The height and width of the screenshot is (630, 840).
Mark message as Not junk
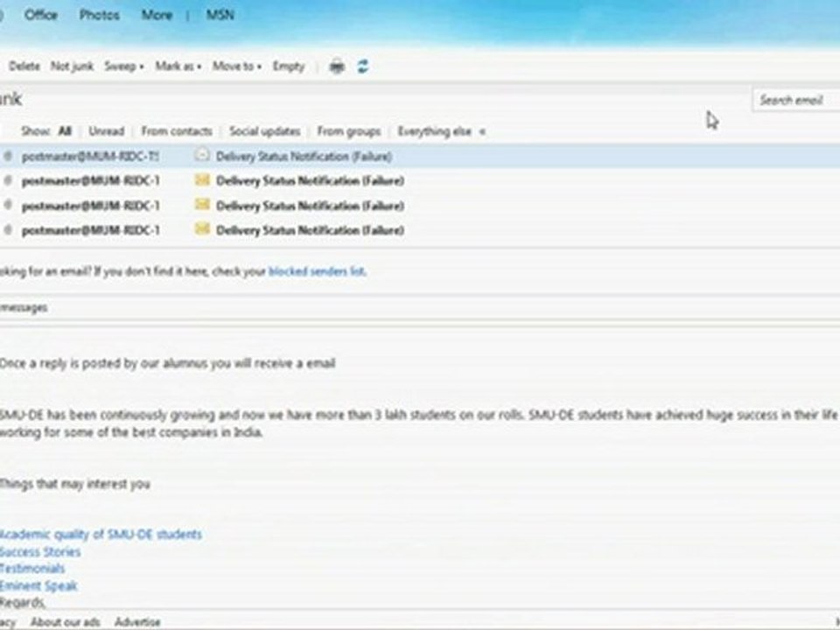72,66
